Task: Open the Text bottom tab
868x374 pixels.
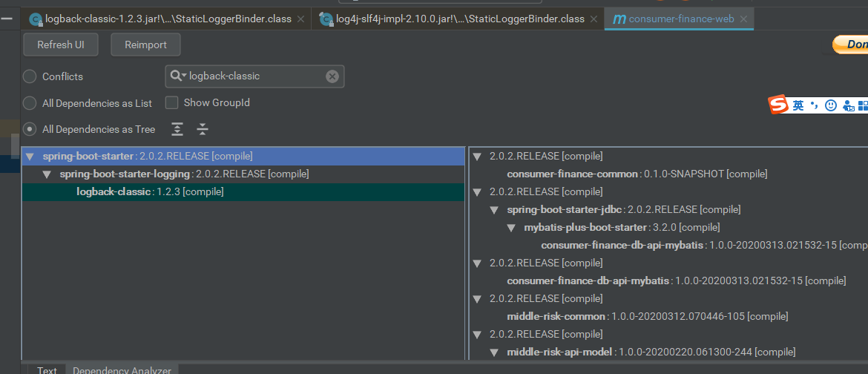Action: tap(47, 370)
